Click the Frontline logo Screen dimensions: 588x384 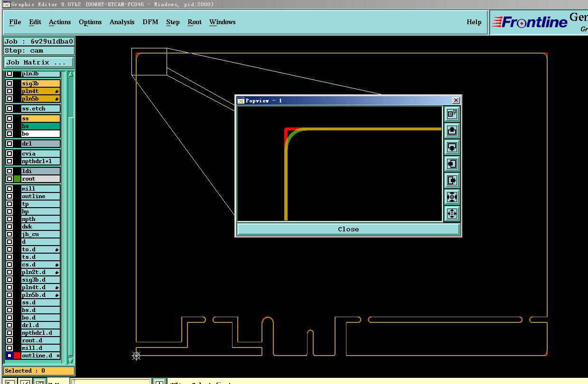[x=530, y=22]
